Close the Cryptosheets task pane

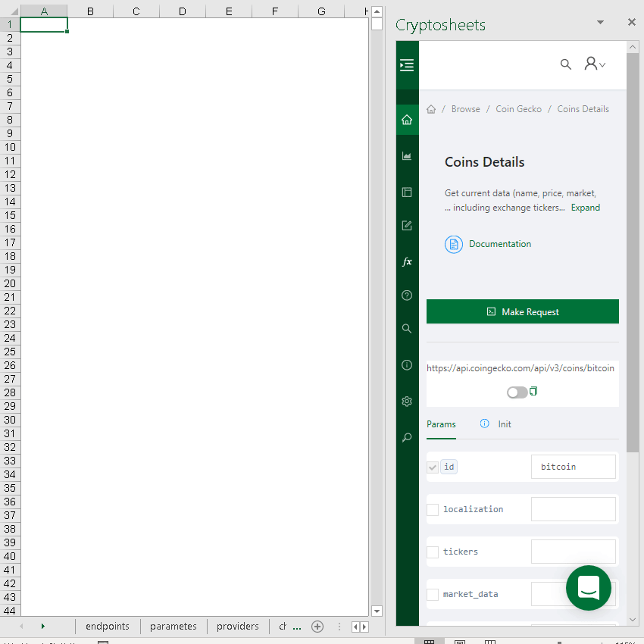tap(632, 22)
